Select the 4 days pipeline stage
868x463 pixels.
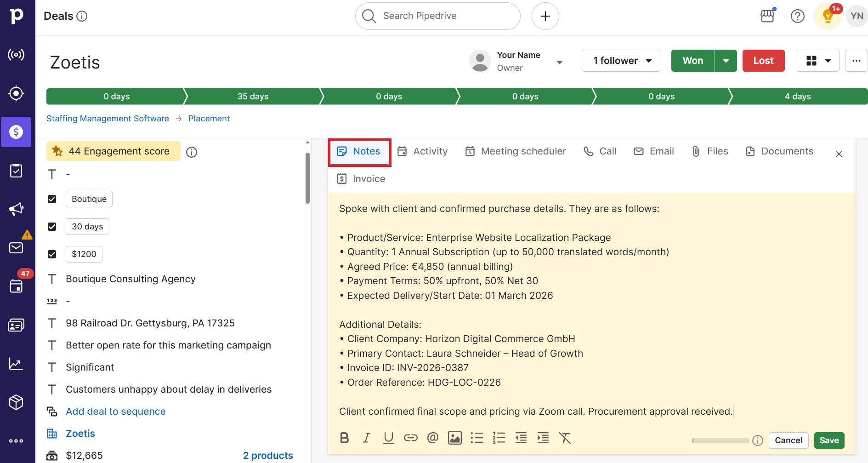[798, 97]
